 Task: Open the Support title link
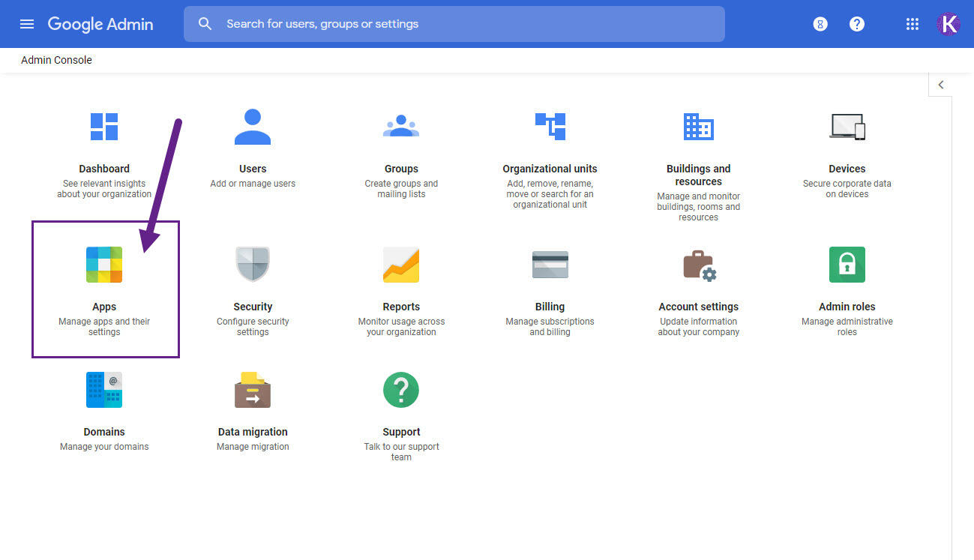pos(401,432)
